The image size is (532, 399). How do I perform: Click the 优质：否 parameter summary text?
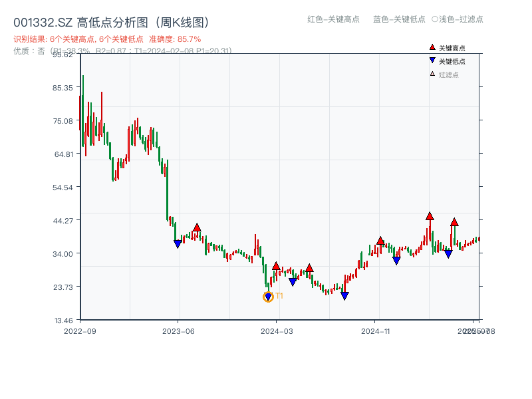(x=25, y=51)
